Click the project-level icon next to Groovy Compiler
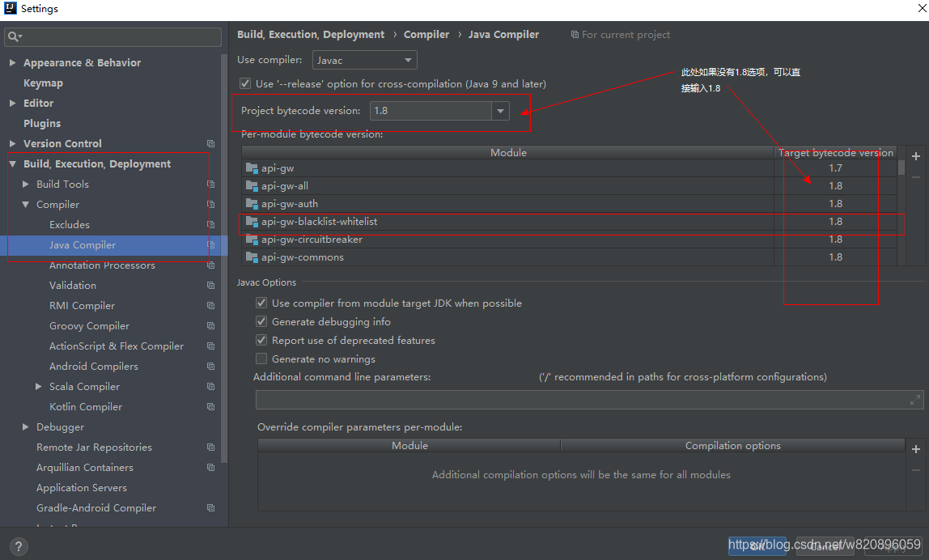929x560 pixels. [x=210, y=326]
